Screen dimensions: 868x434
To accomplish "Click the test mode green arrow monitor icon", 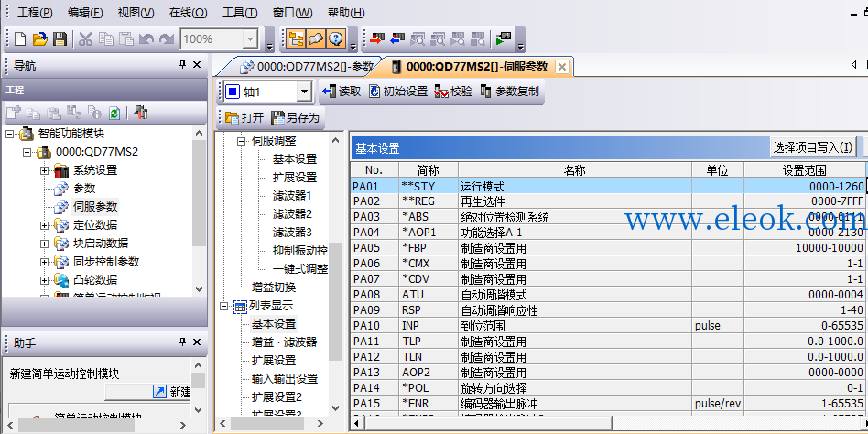I will tap(504, 38).
